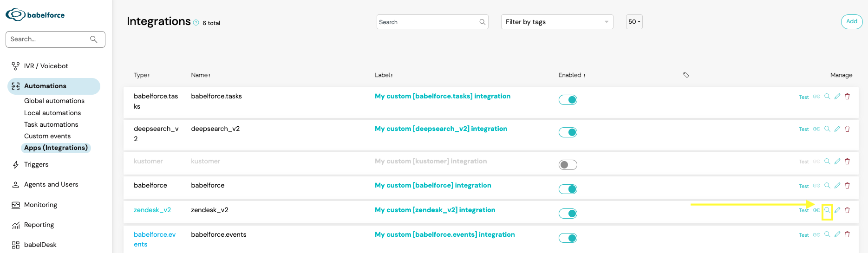Screen dimensions: 868x253
Task: Open Task automations submenu item
Action: [x=51, y=124]
